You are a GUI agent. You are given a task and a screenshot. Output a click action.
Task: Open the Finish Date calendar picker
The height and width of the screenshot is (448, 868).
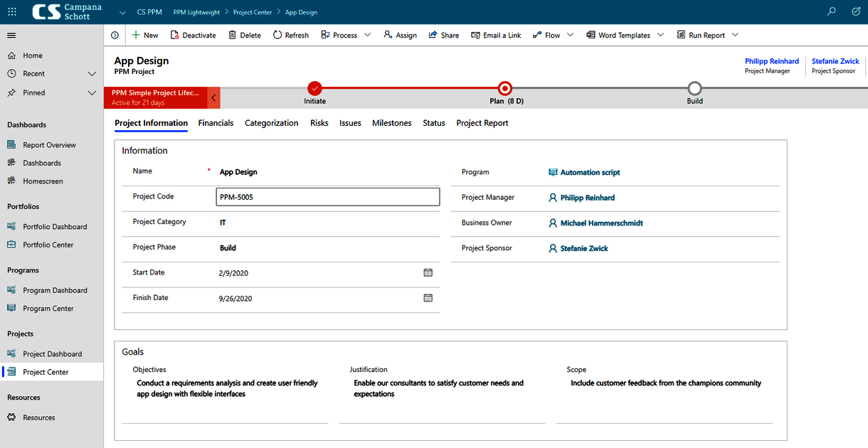pos(428,298)
